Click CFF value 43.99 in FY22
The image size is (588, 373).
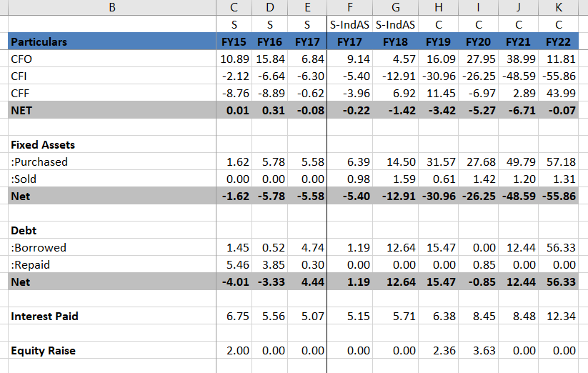[x=562, y=93]
